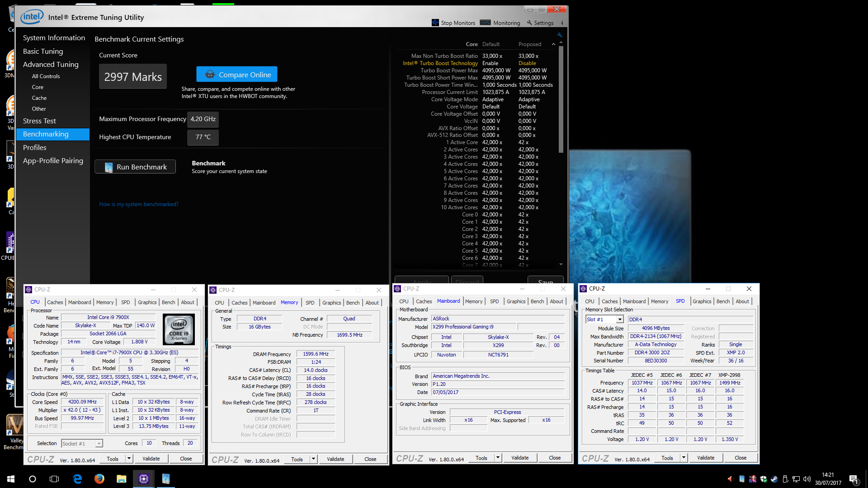Switch to About tab in SPD CPU-Z window
Image resolution: width=868 pixels, height=488 pixels.
tap(742, 301)
